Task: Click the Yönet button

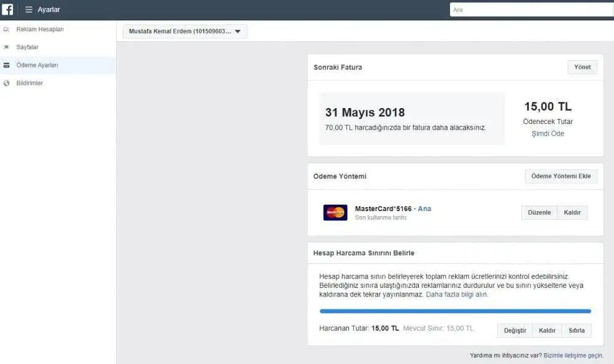Action: [582, 68]
